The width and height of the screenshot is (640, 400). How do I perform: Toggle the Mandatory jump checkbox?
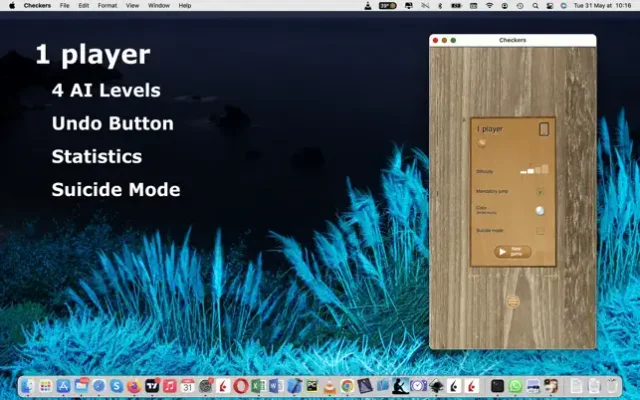point(540,191)
